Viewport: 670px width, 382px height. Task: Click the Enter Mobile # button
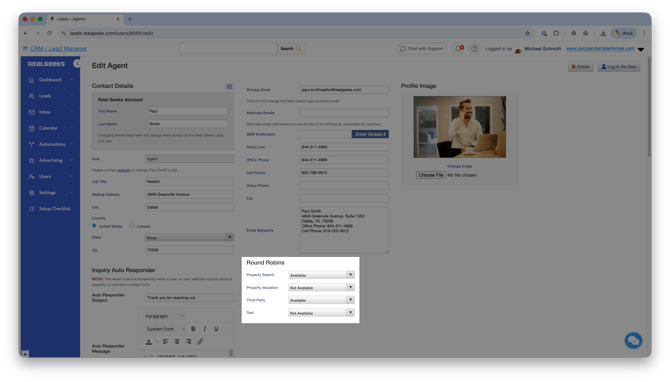click(370, 134)
